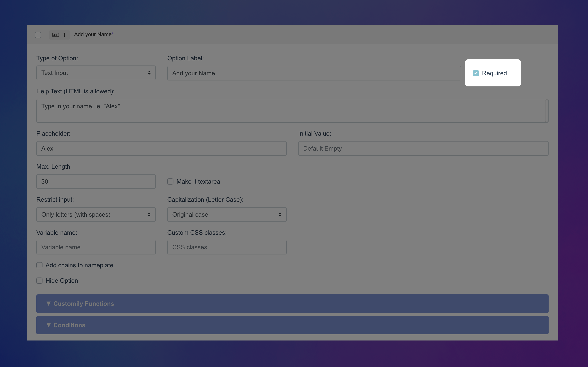This screenshot has width=588, height=367.
Task: Click the Help Text textarea
Action: click(290, 111)
